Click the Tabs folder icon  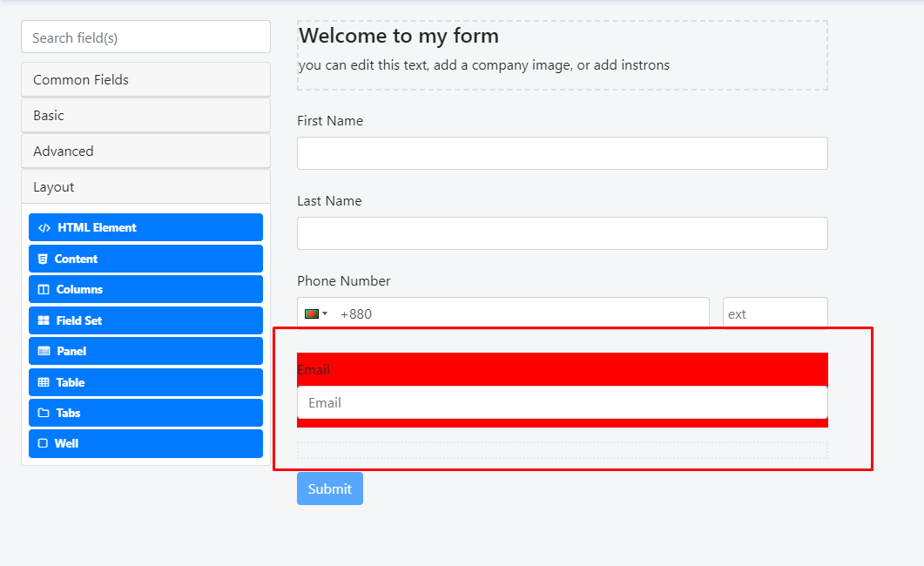pos(44,414)
